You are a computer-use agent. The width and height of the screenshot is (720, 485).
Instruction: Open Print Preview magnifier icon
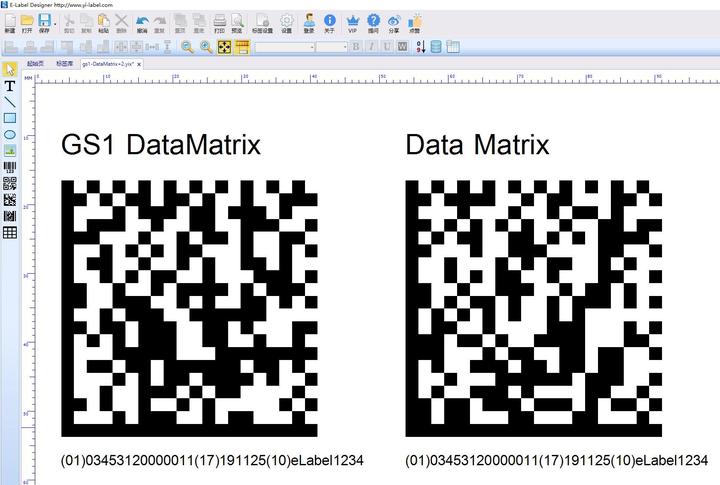[x=237, y=23]
